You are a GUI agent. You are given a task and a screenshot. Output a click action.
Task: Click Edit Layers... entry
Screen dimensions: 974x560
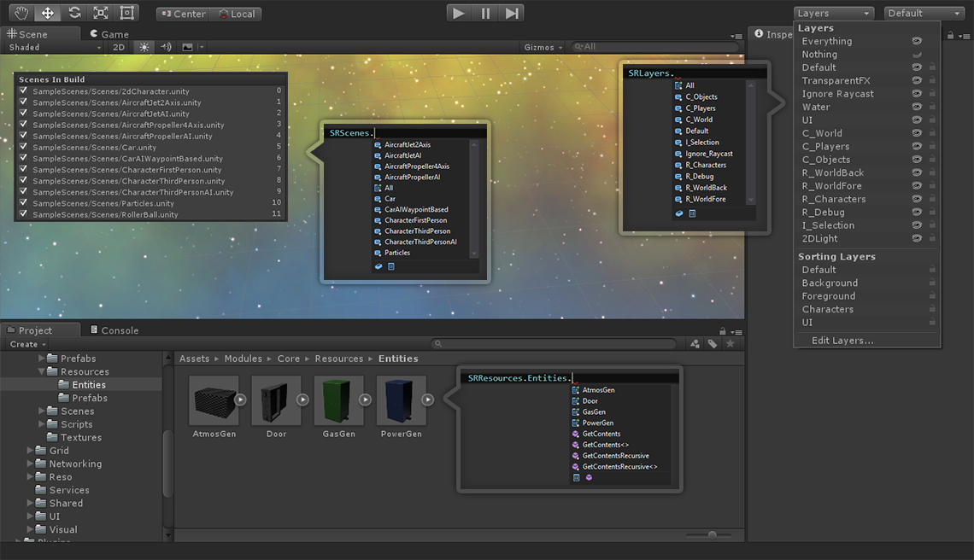pyautogui.click(x=842, y=341)
